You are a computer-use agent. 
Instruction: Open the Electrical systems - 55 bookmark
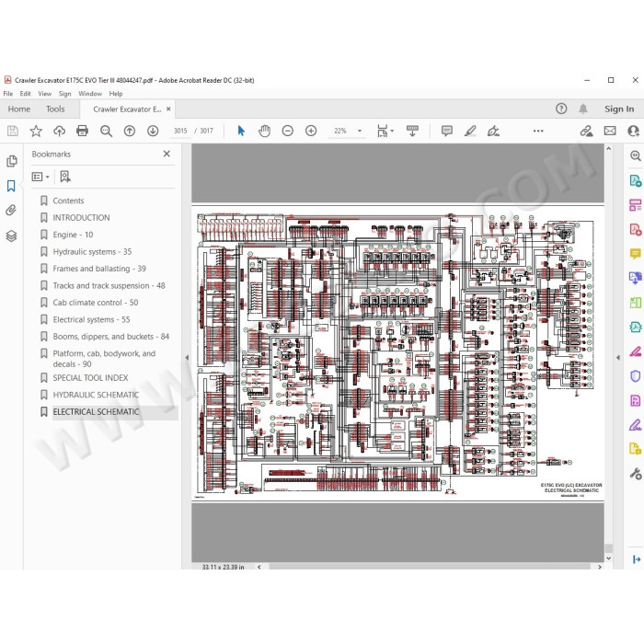91,319
